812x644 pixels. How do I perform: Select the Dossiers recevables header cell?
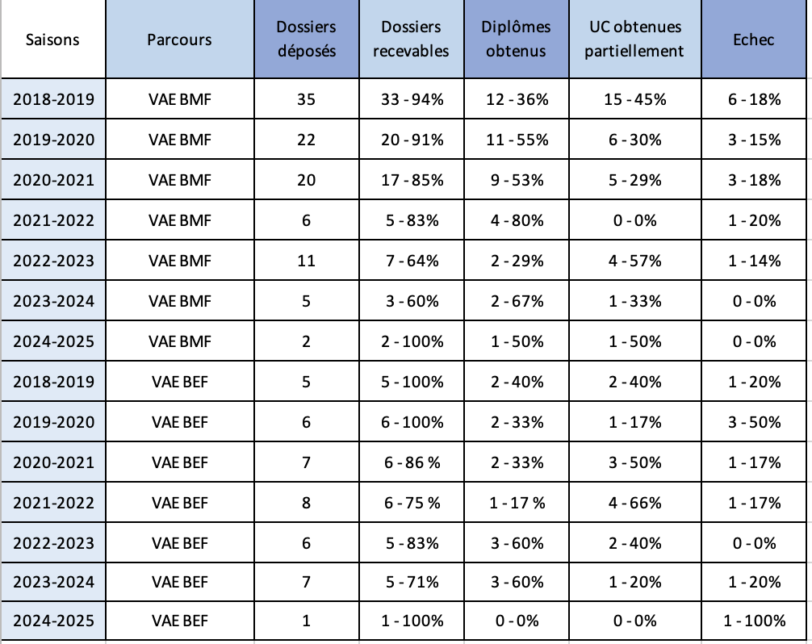412,40
